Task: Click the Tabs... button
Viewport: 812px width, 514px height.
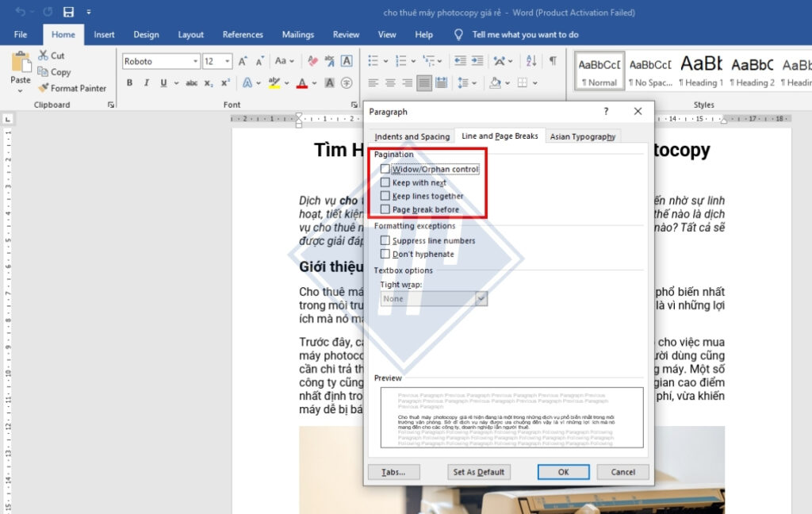Action: click(393, 472)
